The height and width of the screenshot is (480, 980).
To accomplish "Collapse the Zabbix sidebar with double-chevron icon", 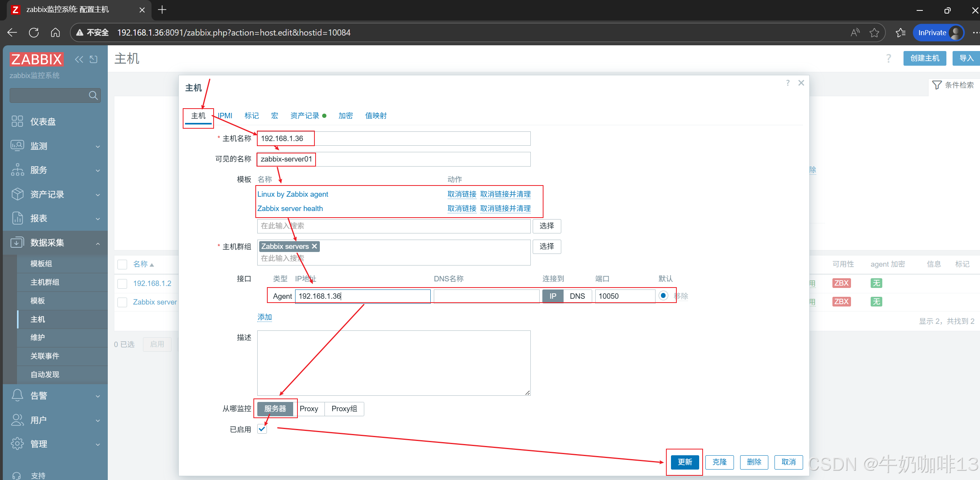I will coord(79,59).
